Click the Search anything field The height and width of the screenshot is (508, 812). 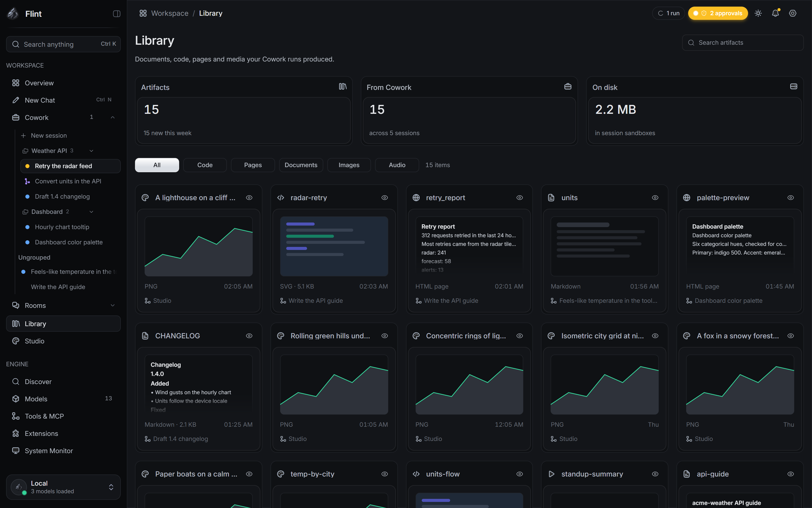point(63,44)
